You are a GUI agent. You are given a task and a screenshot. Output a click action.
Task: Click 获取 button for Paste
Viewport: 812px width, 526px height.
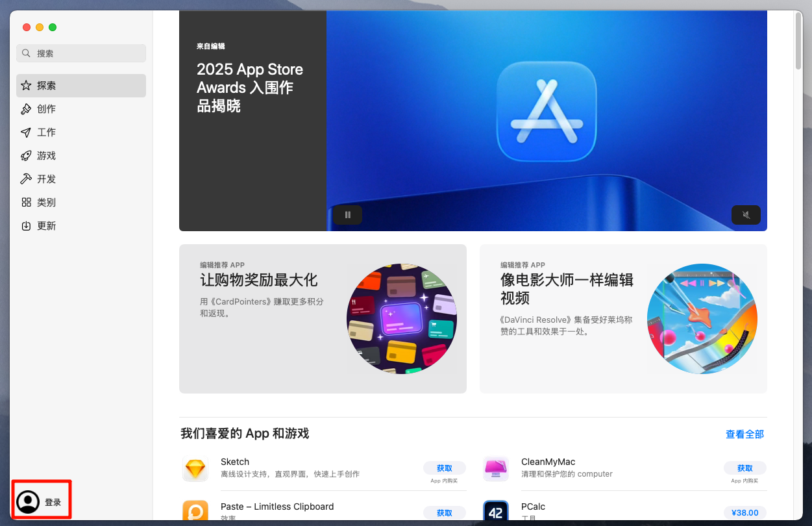click(445, 513)
